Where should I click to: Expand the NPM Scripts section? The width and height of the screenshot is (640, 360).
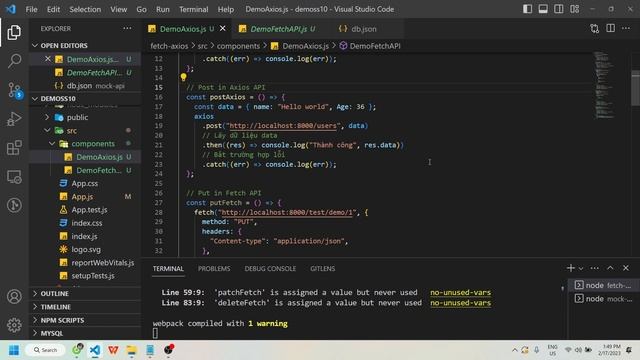click(86, 320)
